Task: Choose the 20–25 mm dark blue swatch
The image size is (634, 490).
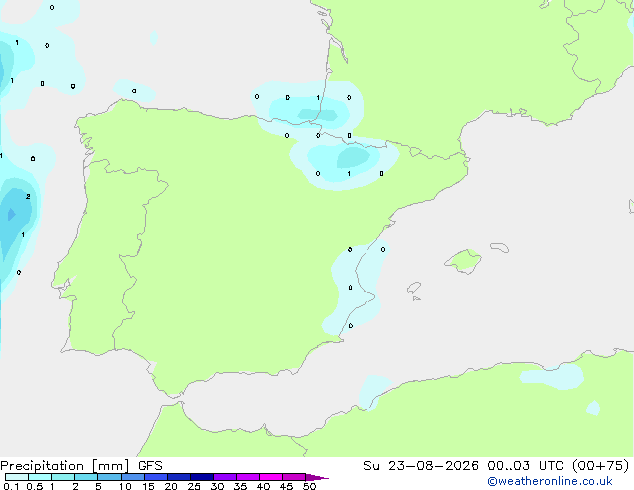Action: (179, 477)
